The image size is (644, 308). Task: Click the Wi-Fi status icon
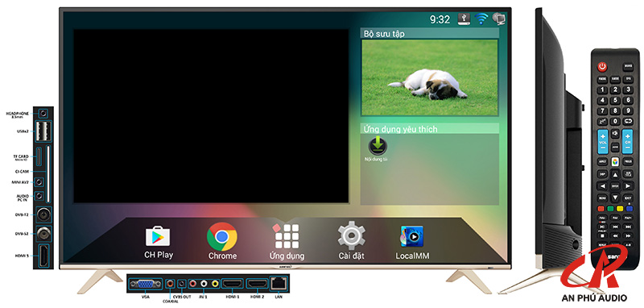click(x=481, y=19)
